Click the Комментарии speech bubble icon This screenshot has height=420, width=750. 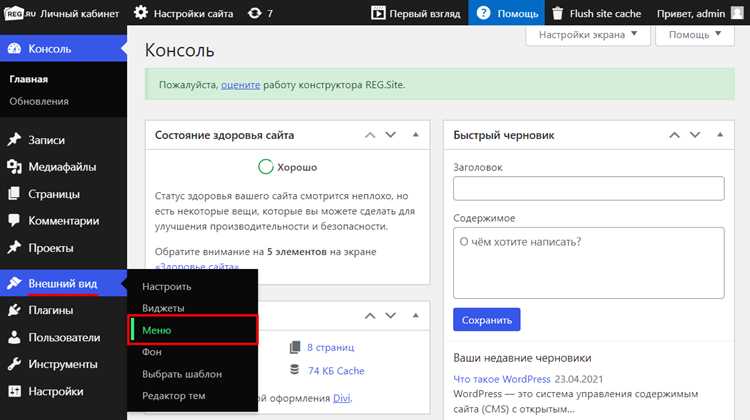coord(14,221)
